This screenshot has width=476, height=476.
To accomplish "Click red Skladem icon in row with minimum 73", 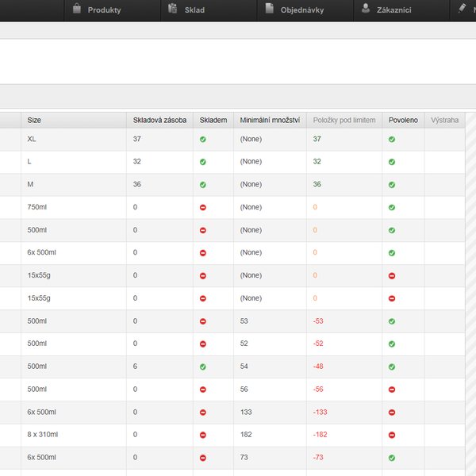I will pyautogui.click(x=203, y=459).
